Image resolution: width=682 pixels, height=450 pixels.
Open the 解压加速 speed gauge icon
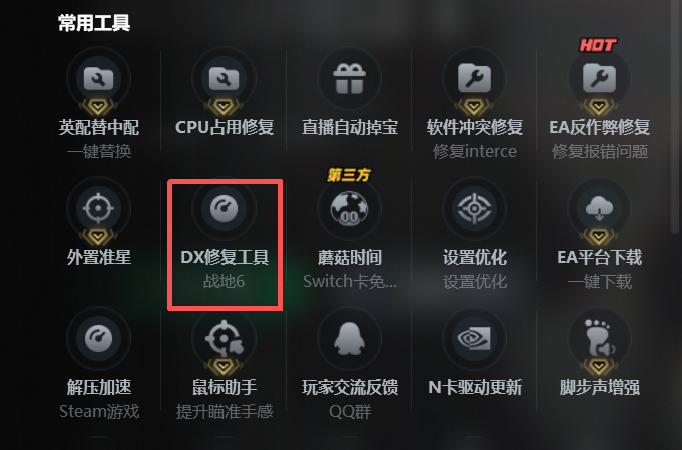point(98,338)
